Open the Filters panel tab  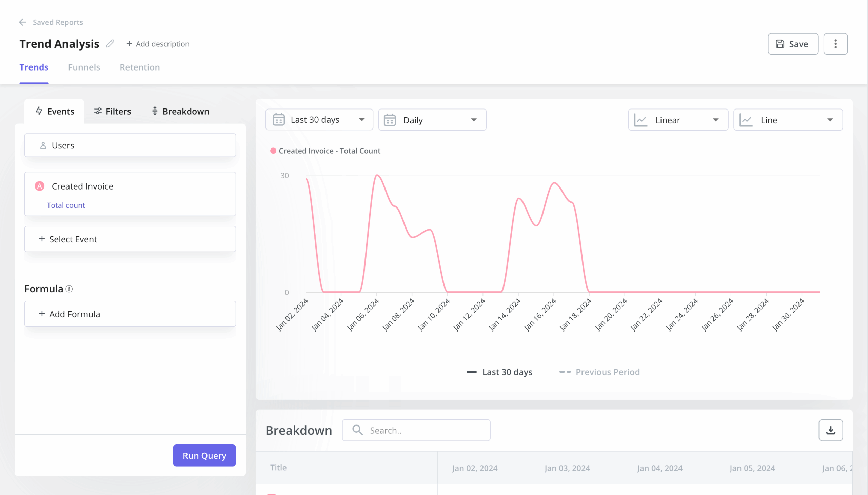click(x=112, y=111)
